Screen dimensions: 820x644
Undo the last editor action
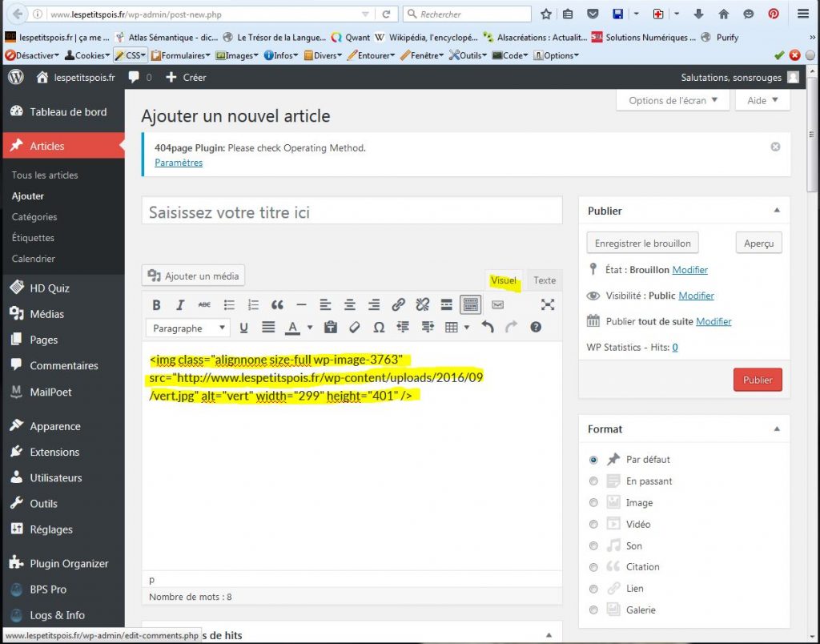click(488, 328)
